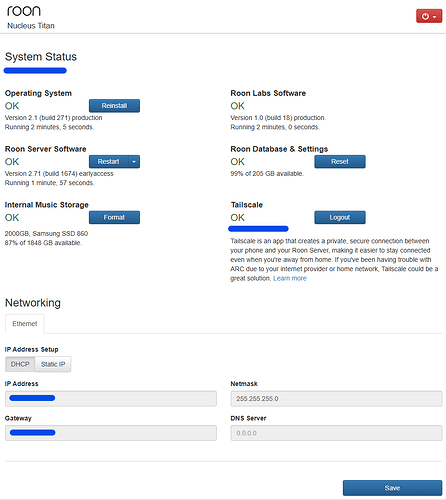Screen dimensions: 446x500
Task: Click the Gateway input field
Action: (111, 433)
